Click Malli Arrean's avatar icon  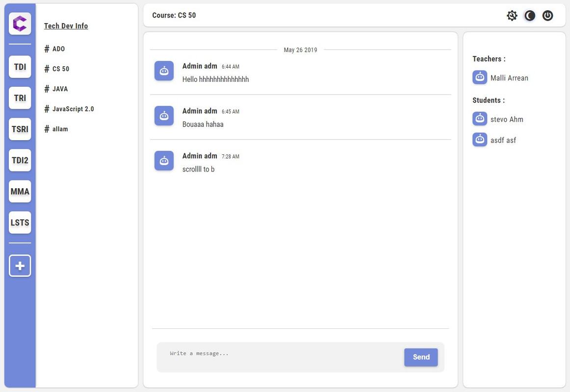coord(480,77)
